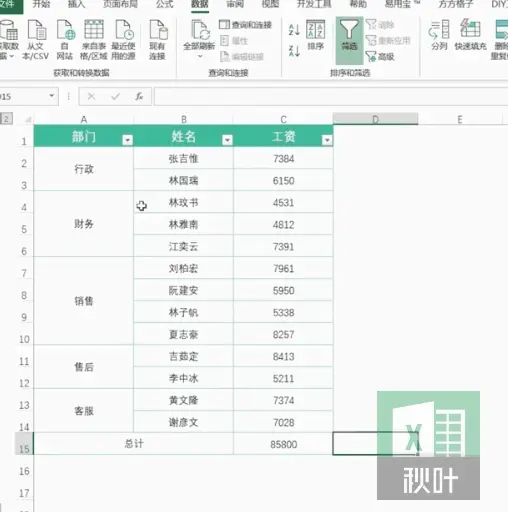Select the merged cell 行政

coord(84,169)
